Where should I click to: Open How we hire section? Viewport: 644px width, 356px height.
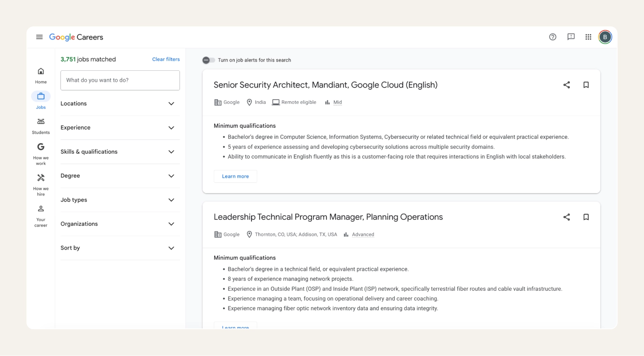point(41,185)
